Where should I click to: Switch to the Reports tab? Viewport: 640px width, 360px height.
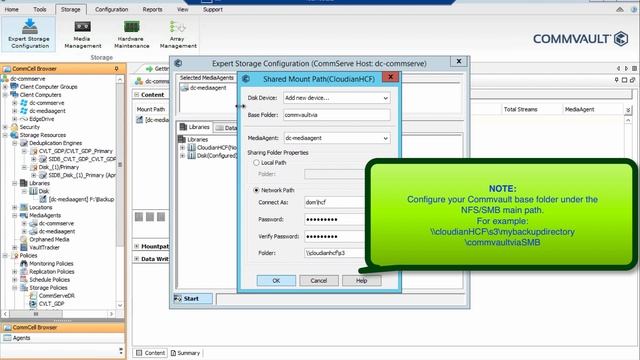pyautogui.click(x=152, y=9)
